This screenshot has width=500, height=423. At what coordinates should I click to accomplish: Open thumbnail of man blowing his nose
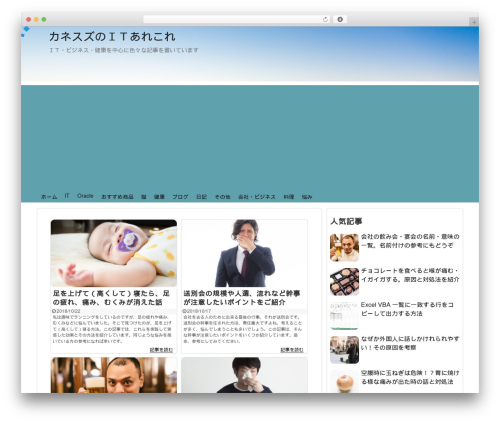pos(244,375)
